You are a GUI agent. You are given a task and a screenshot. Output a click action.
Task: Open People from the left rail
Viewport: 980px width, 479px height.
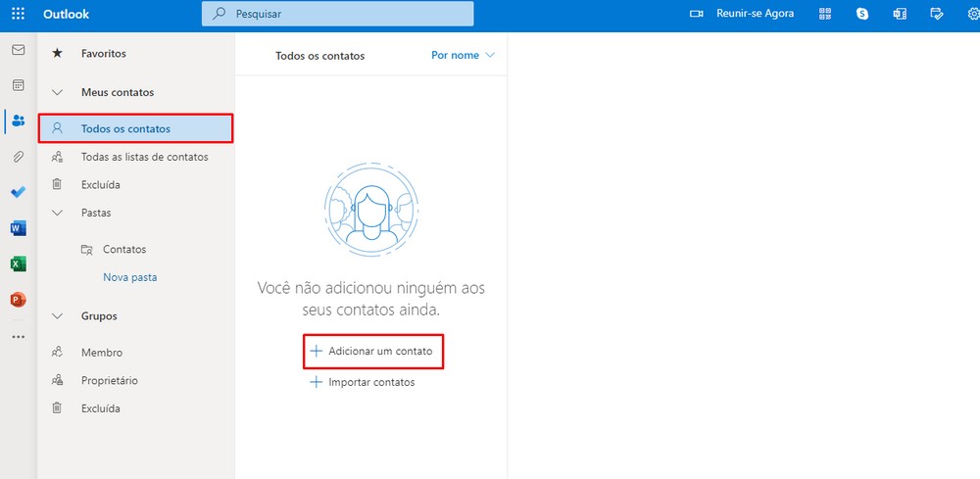pyautogui.click(x=18, y=120)
